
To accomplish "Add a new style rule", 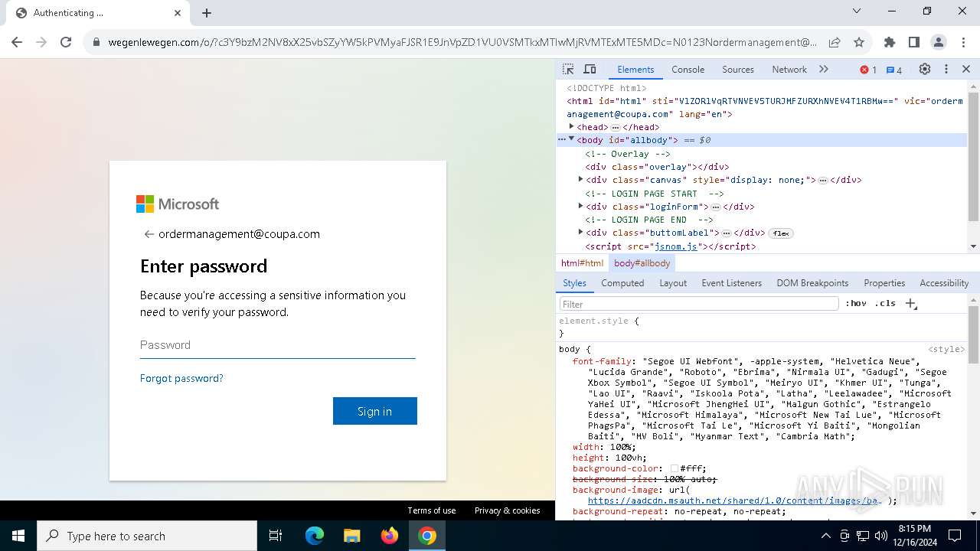I will 910,304.
